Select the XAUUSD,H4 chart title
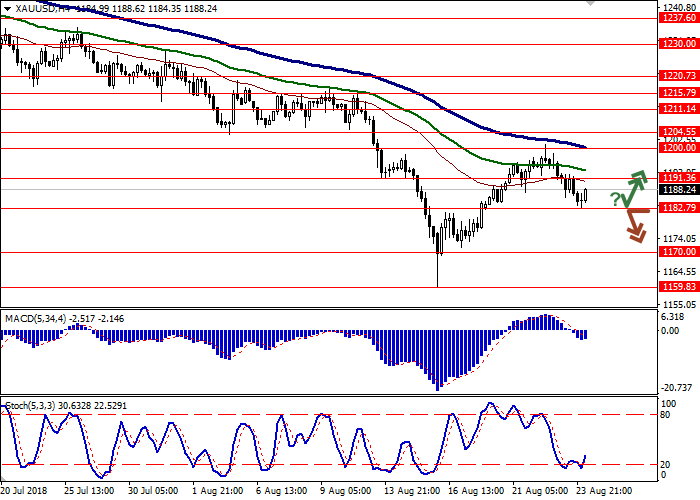Image resolution: width=700 pixels, height=500 pixels. point(36,7)
